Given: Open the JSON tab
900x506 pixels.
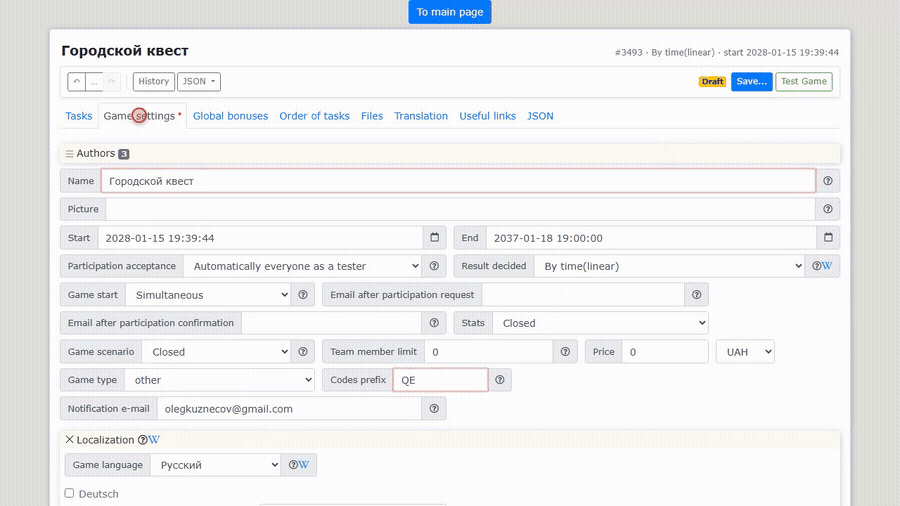Looking at the screenshot, I should [x=540, y=116].
